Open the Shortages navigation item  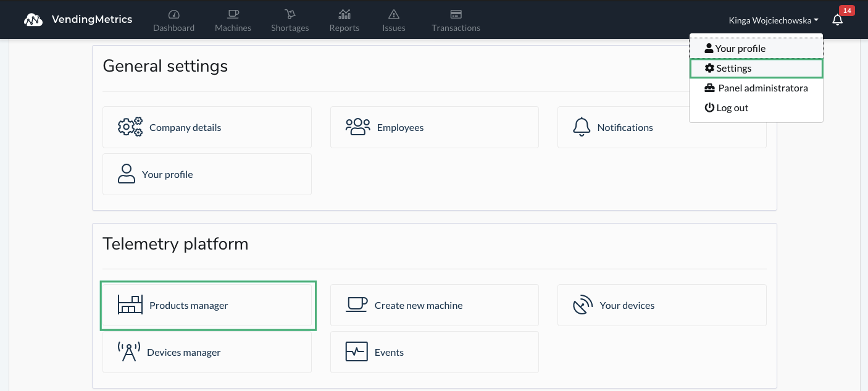290,20
